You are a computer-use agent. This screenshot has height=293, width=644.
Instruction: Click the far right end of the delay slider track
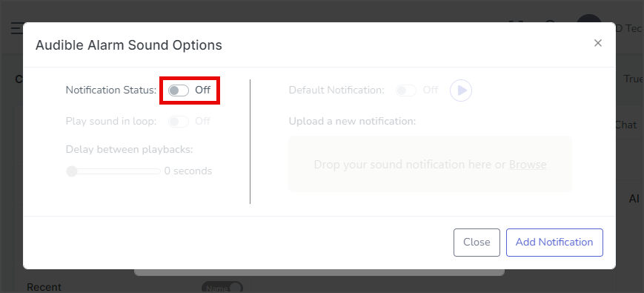(159, 171)
